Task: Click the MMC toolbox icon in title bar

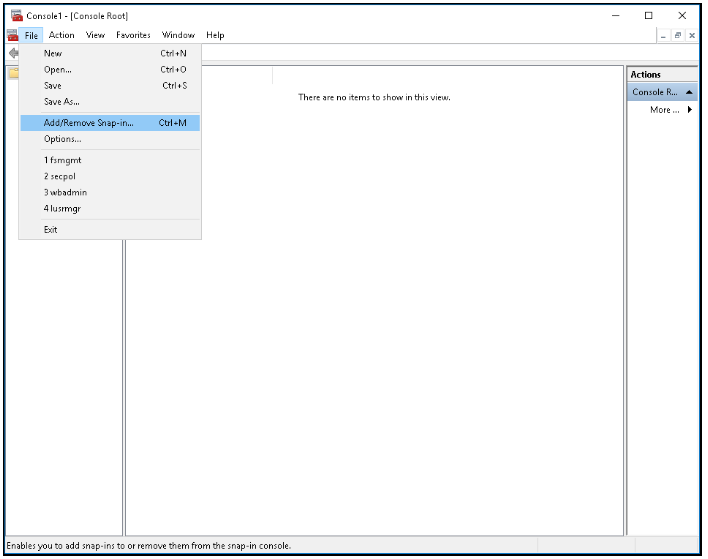Action: 16,16
